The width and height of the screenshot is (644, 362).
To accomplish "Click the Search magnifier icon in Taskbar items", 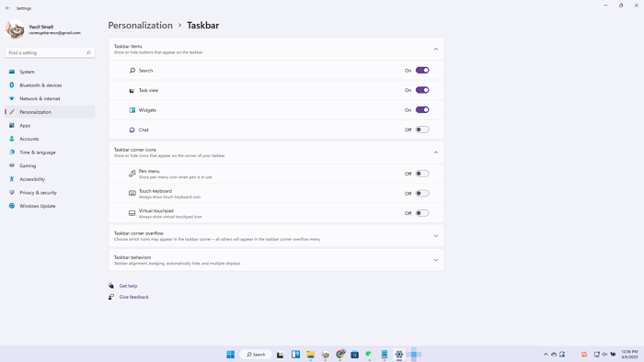I will click(132, 71).
